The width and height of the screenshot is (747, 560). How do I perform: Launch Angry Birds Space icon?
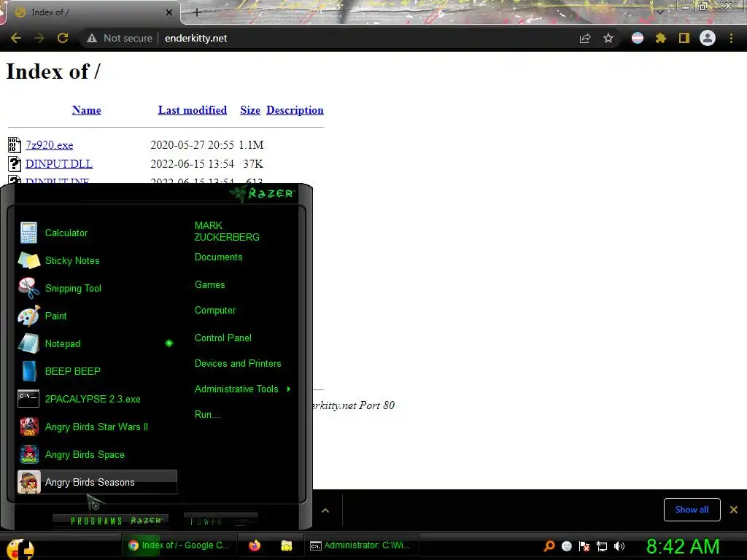28,454
